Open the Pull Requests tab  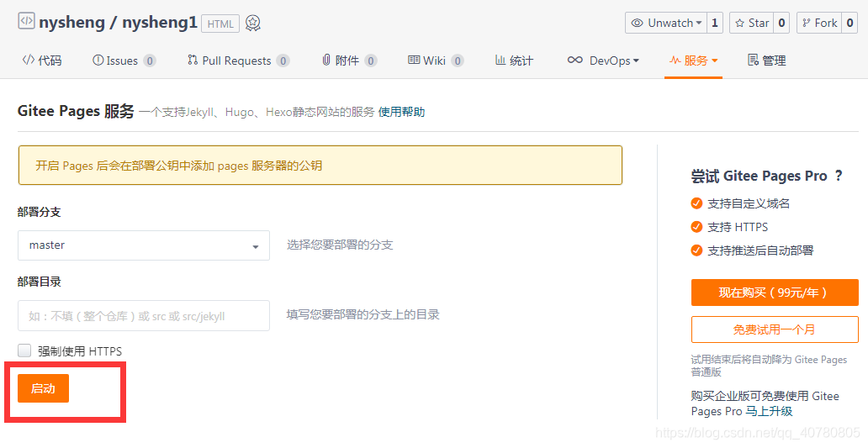(239, 61)
